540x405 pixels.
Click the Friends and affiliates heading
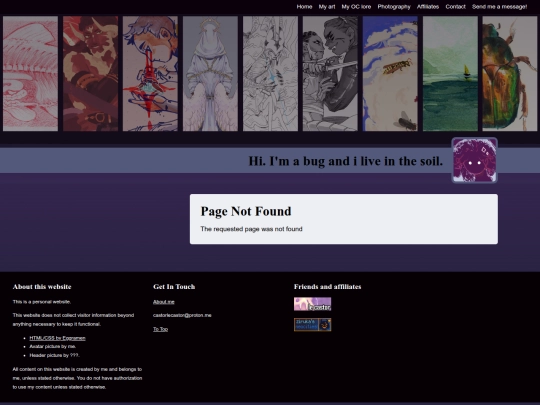328,287
